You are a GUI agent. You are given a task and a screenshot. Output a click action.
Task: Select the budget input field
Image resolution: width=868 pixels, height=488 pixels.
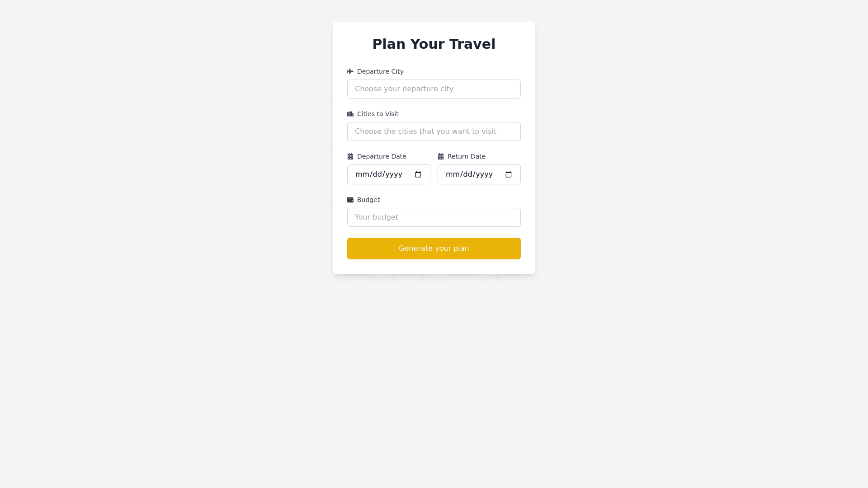[x=434, y=217]
